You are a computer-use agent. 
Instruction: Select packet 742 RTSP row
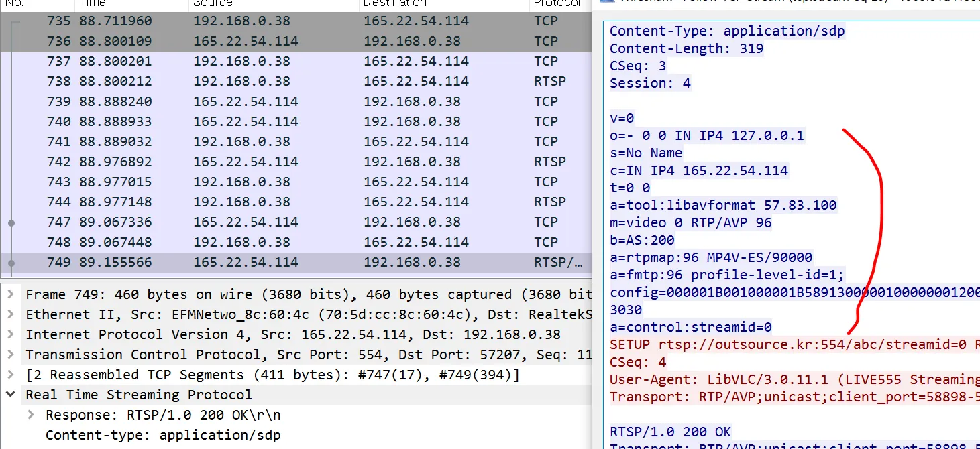click(296, 162)
